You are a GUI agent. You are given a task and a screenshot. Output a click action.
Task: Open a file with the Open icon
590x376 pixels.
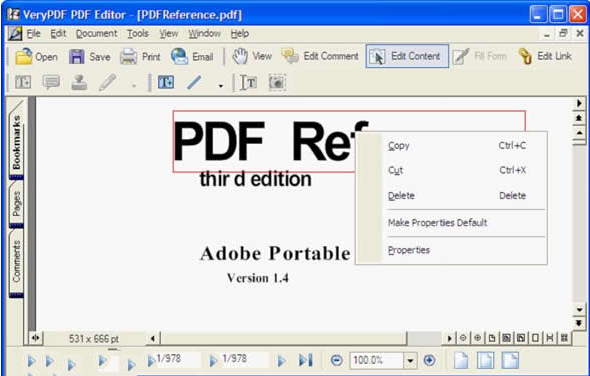click(x=24, y=56)
